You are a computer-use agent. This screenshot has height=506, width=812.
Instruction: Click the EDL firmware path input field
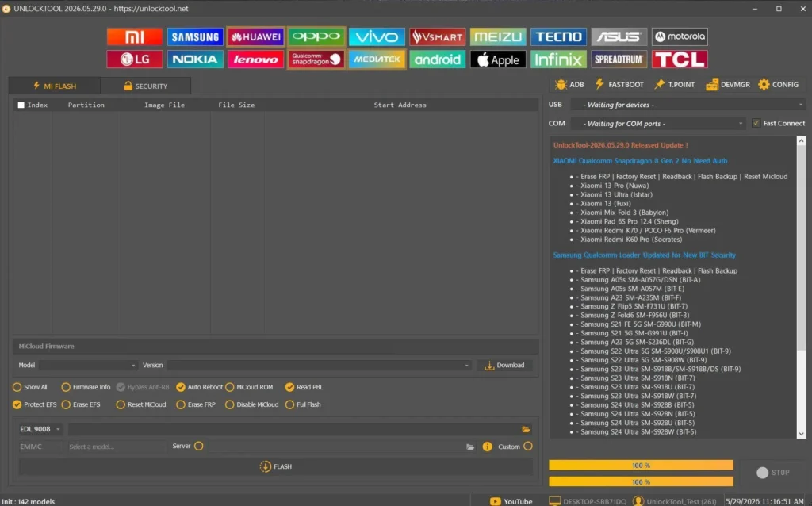click(x=293, y=429)
